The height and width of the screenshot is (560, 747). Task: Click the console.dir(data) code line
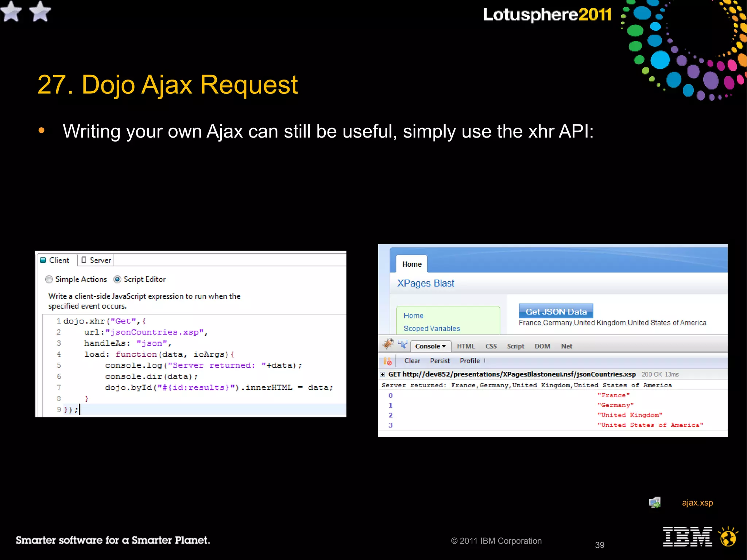pyautogui.click(x=151, y=376)
